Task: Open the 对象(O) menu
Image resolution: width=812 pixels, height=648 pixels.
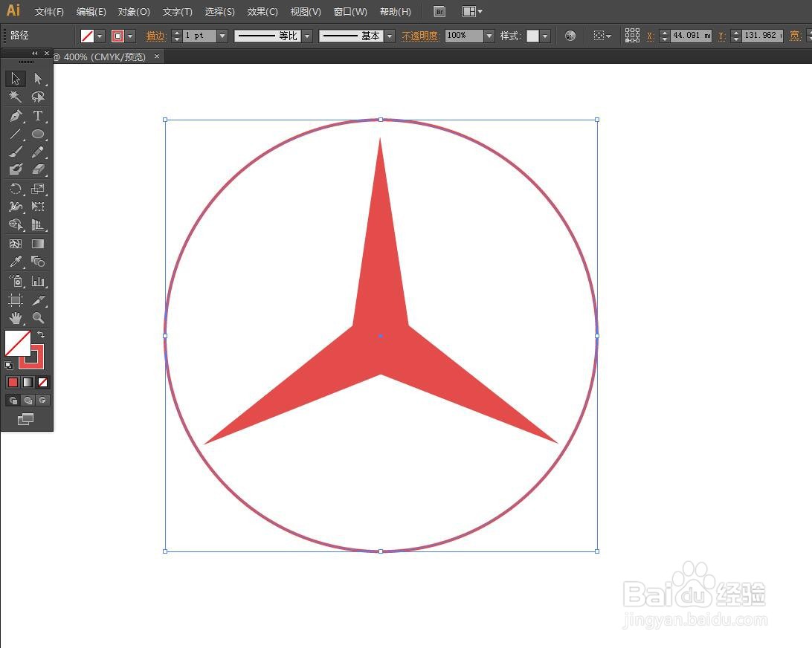Action: tap(134, 11)
